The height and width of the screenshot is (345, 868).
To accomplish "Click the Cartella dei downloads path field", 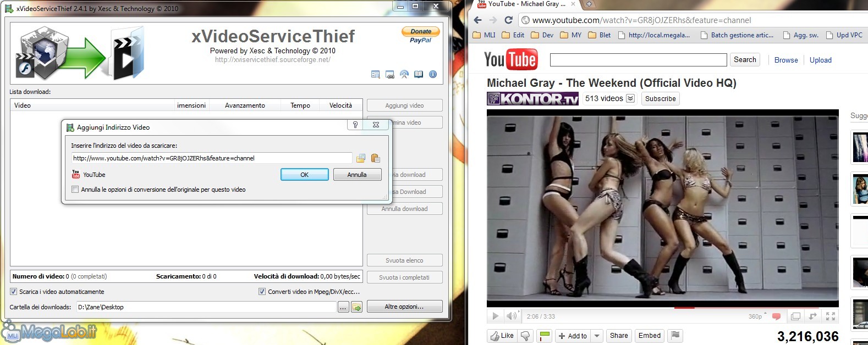I will coord(206,307).
